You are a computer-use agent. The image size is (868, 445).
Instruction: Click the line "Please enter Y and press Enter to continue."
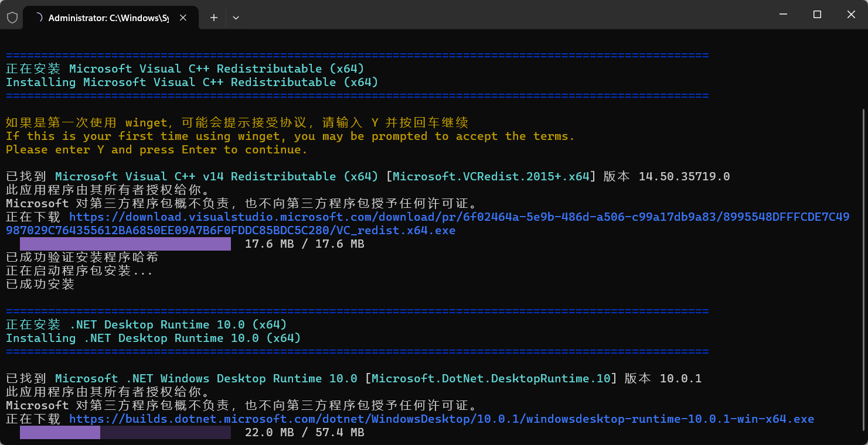(157, 150)
